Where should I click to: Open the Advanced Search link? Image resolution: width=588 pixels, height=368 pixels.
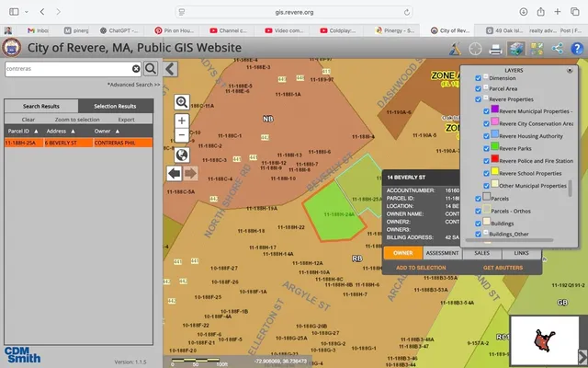[x=133, y=85]
